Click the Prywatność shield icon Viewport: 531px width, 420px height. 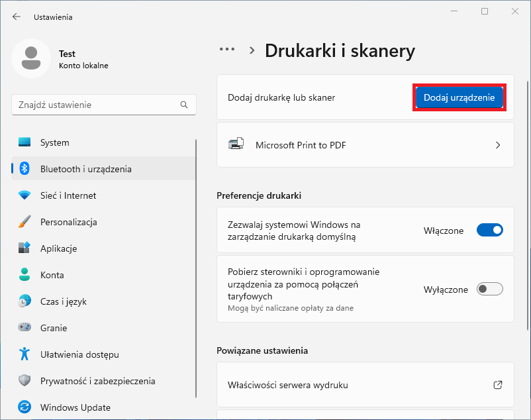(x=24, y=380)
